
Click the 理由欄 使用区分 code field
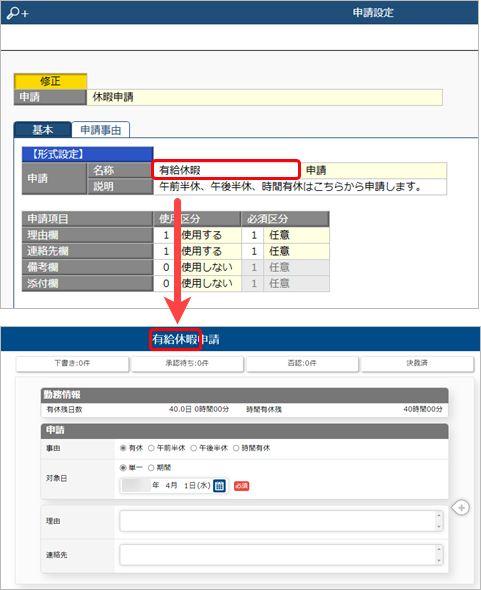click(166, 235)
